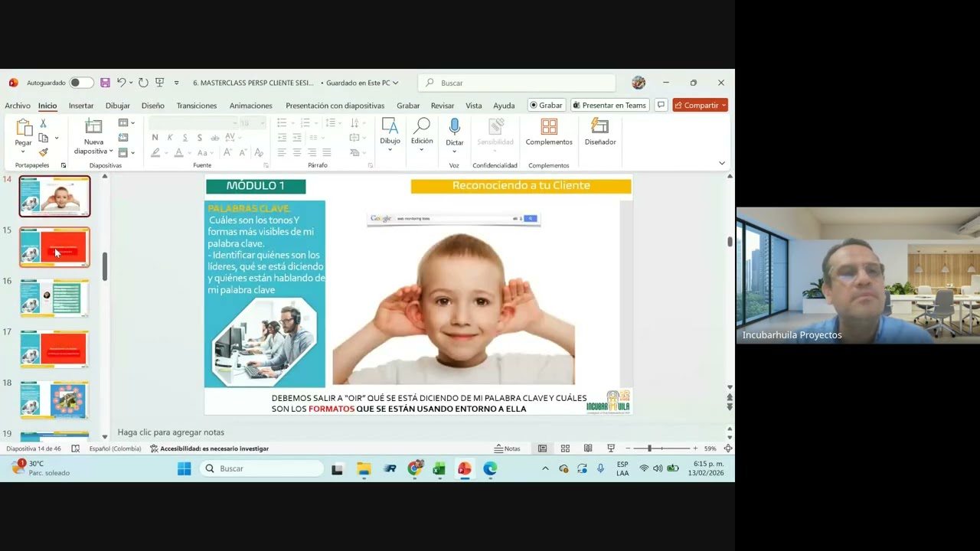Click the Cut scissors icon
This screenshot has height=551, width=980.
click(x=43, y=123)
